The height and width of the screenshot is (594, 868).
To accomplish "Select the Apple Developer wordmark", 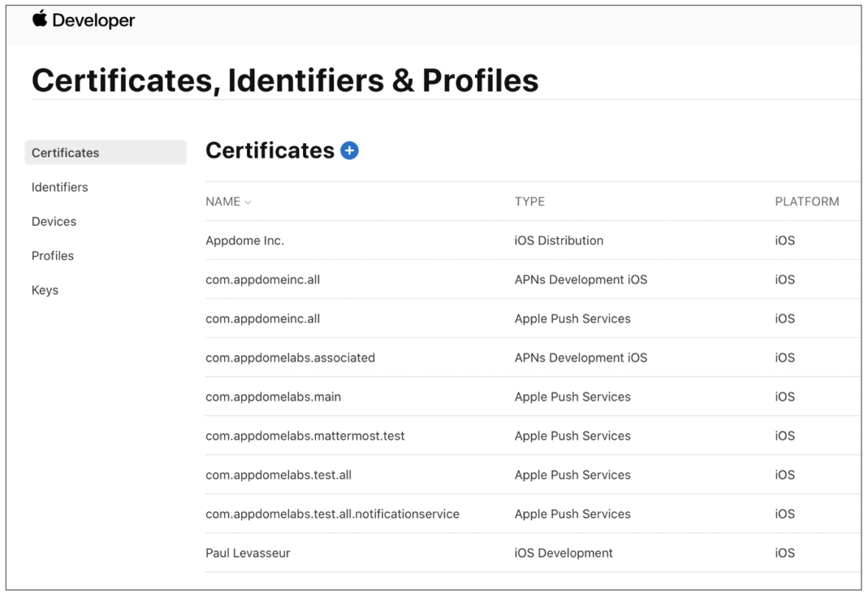I will click(x=84, y=19).
